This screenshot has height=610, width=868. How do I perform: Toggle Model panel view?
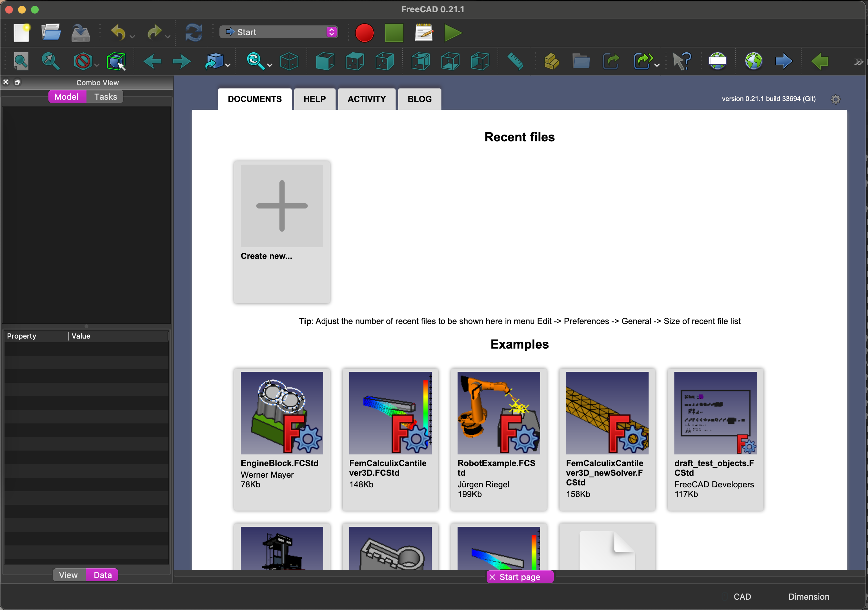point(67,97)
